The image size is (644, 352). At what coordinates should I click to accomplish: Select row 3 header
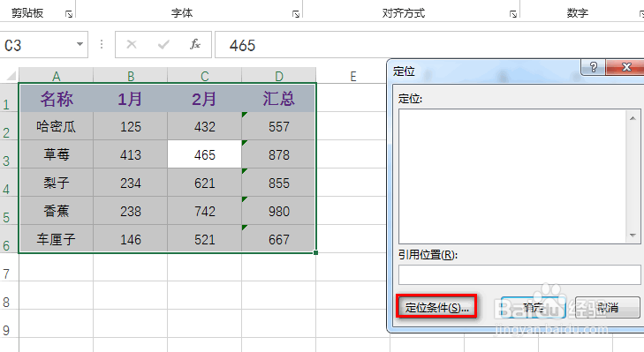coord(9,154)
